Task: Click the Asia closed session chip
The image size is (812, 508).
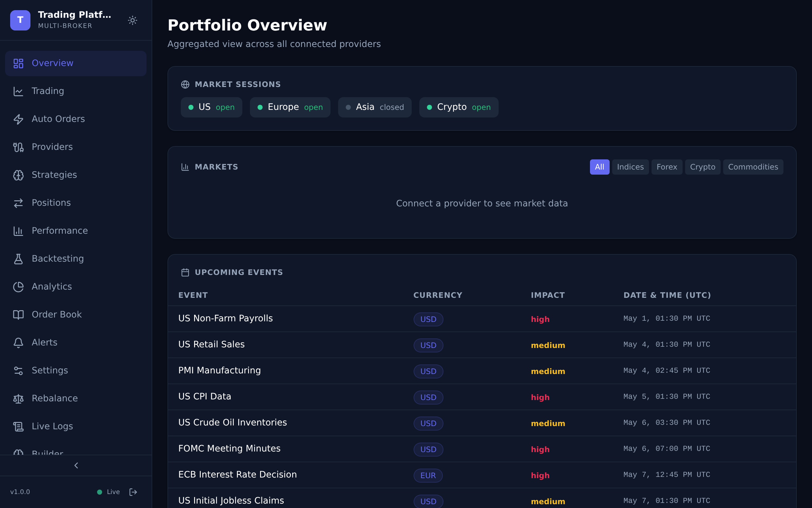Action: tap(375, 107)
